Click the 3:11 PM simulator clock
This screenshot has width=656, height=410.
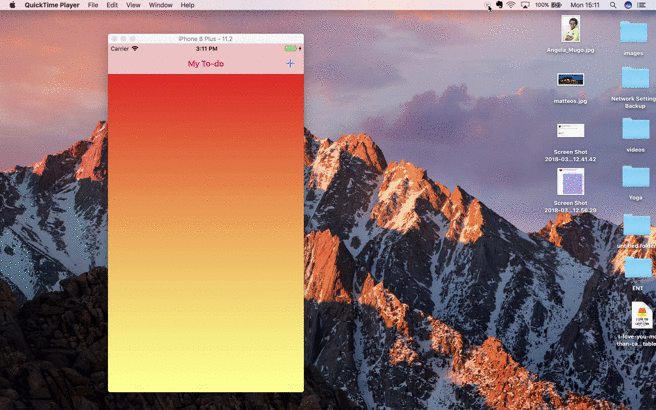(207, 49)
